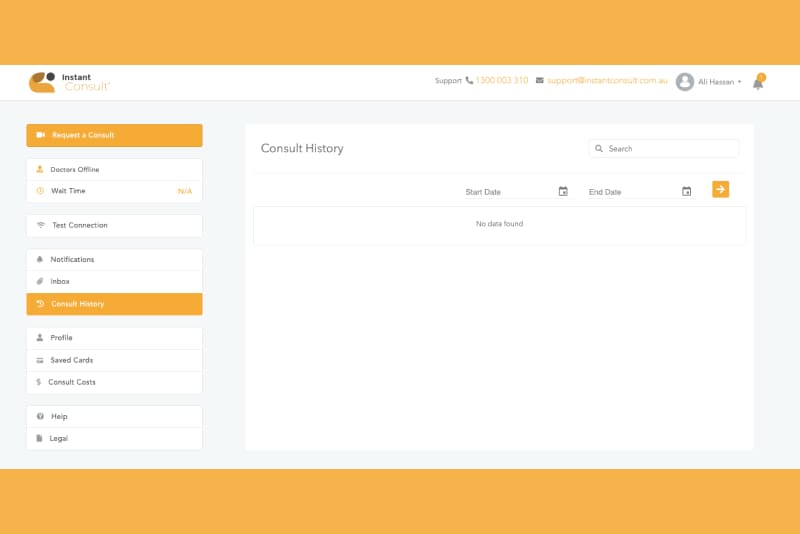Open the End Date calendar picker
Viewport: 800px width, 534px height.
click(686, 191)
